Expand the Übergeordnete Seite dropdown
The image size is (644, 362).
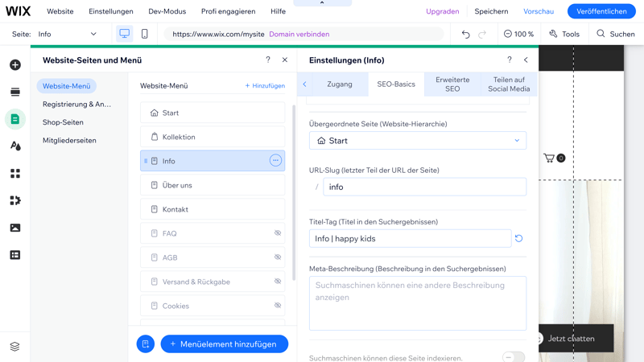pos(418,141)
